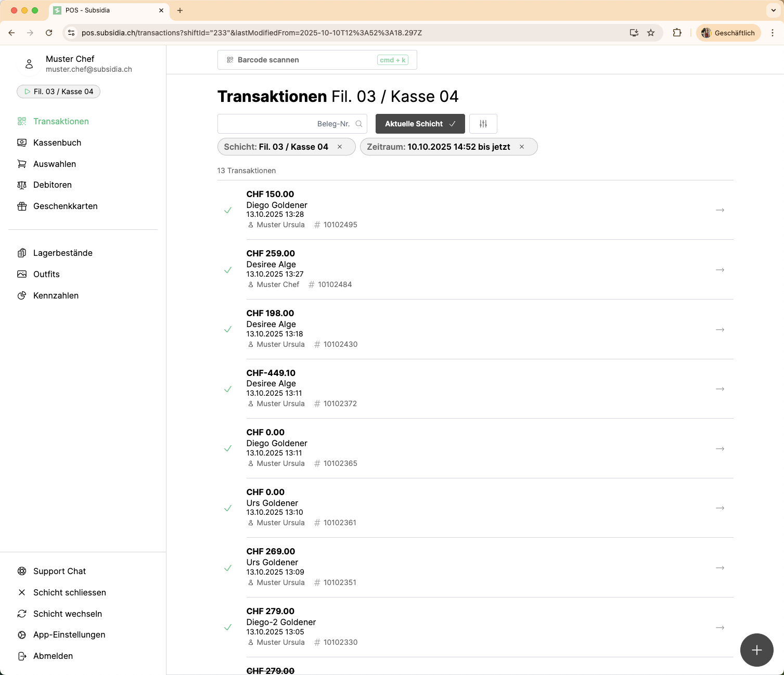
Task: Click the Debitoren scale icon
Action: click(22, 185)
